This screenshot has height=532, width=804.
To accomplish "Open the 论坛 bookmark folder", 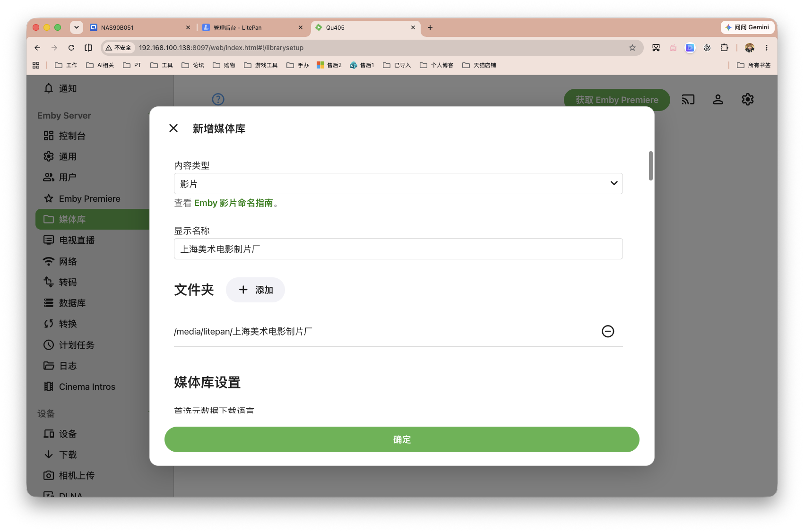I will tap(193, 65).
